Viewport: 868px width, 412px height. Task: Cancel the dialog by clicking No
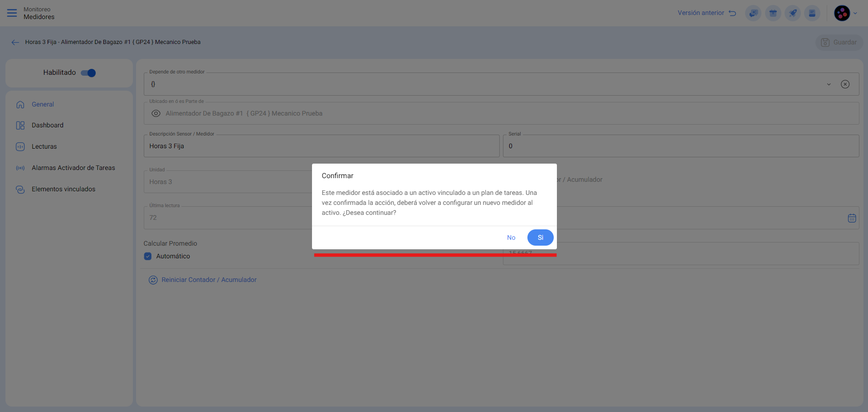(x=511, y=238)
